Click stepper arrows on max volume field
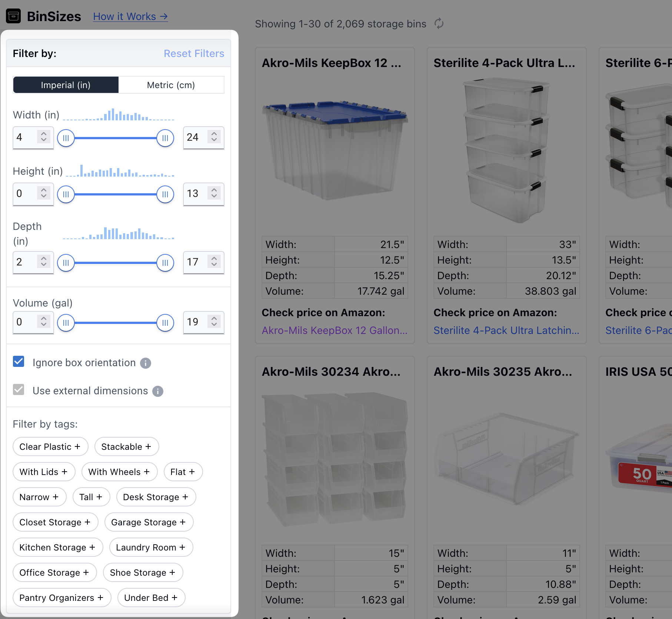672x619 pixels. [x=214, y=322]
